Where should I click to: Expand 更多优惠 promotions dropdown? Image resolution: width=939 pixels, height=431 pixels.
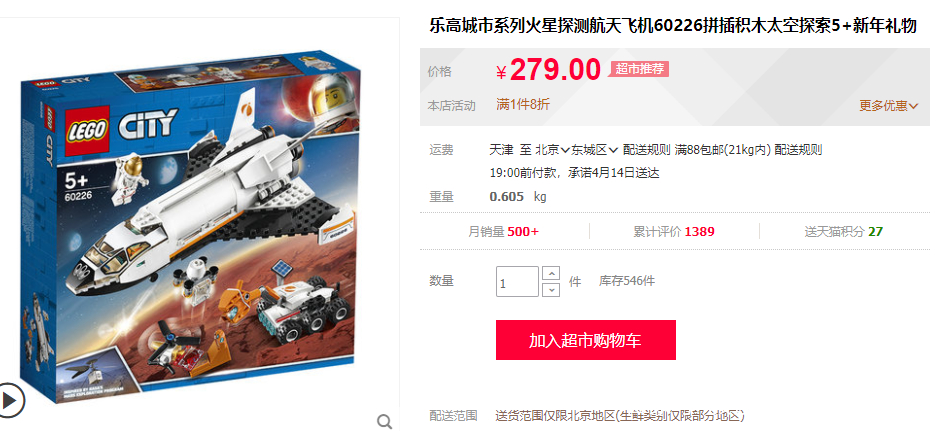[x=889, y=106]
